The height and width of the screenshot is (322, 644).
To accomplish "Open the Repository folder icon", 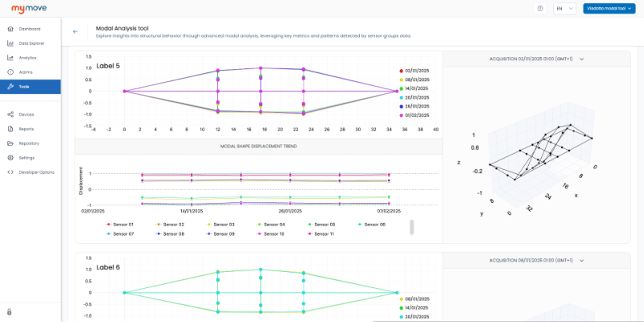I will tap(10, 143).
